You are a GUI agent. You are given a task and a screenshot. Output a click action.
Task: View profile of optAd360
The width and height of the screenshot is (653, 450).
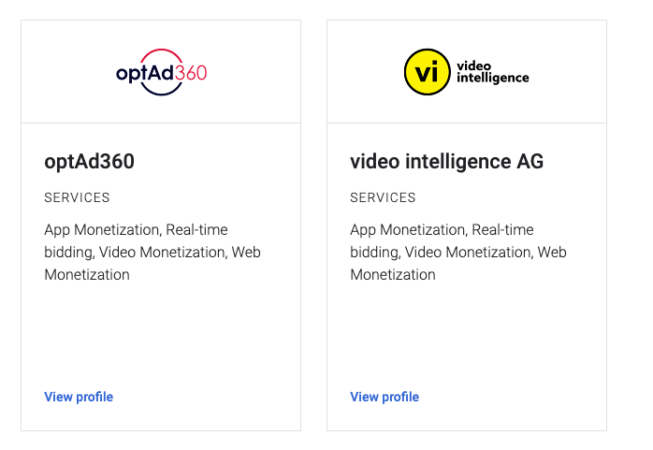point(78,397)
